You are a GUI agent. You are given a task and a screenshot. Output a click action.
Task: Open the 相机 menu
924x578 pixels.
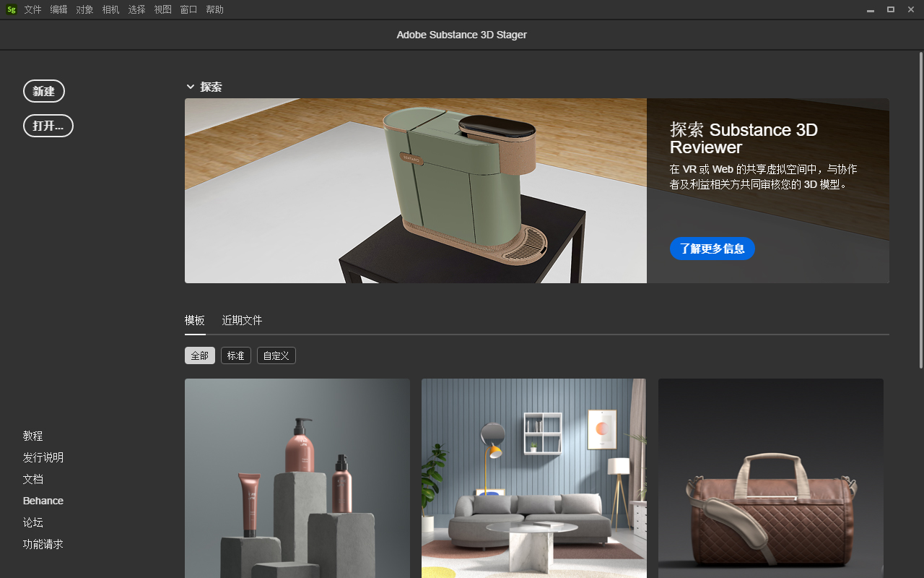pyautogui.click(x=110, y=9)
